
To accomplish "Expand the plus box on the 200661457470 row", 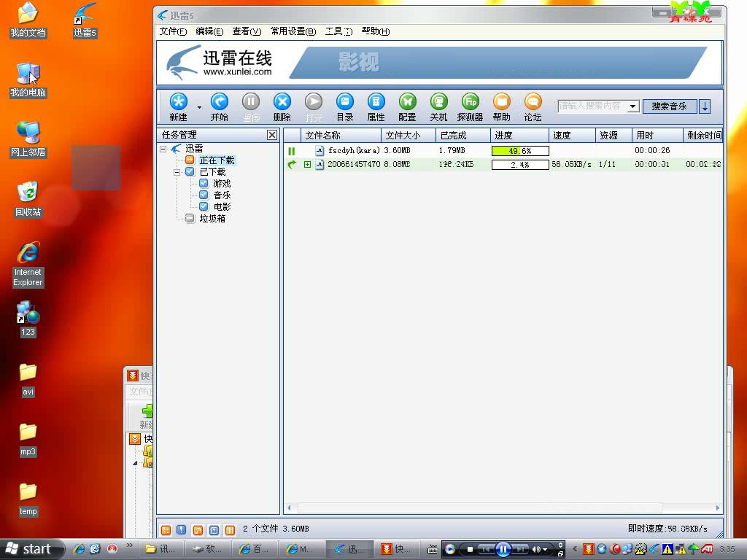I will (x=307, y=164).
